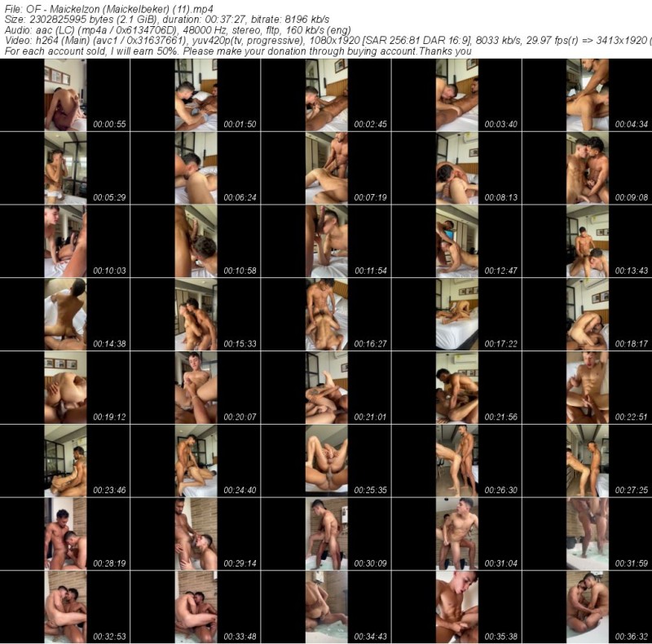Click the Audio codec info line

tap(163, 29)
